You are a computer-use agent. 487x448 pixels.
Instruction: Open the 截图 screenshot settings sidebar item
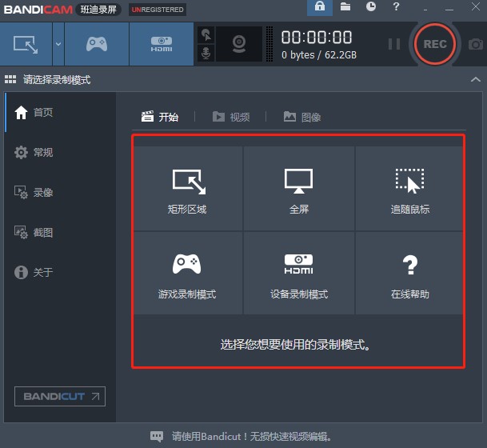point(61,232)
